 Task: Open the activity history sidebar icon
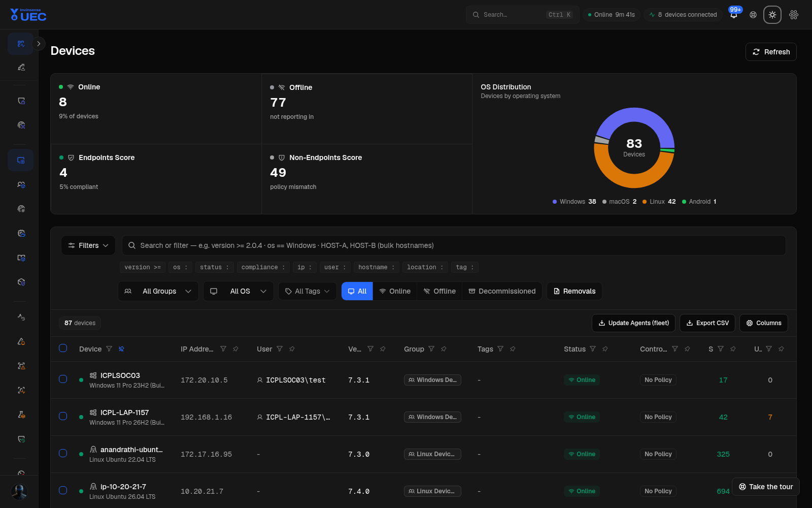[x=21, y=317]
